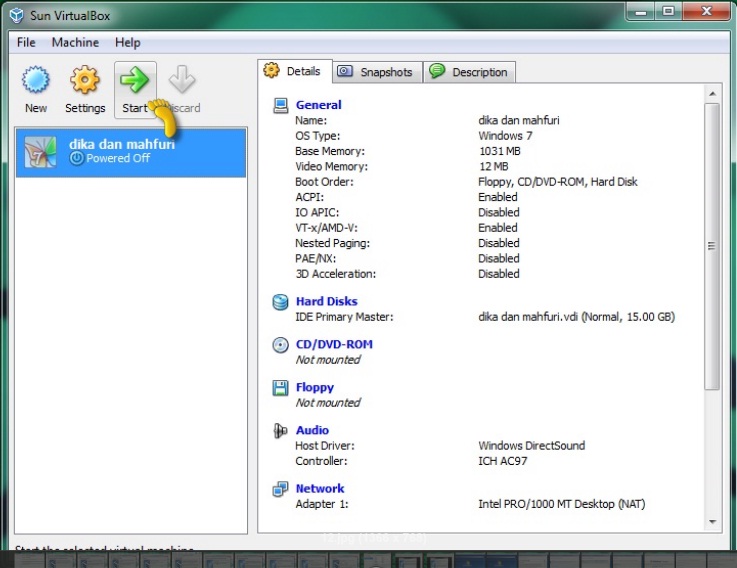Open the Machine menu
737x568 pixels.
75,42
